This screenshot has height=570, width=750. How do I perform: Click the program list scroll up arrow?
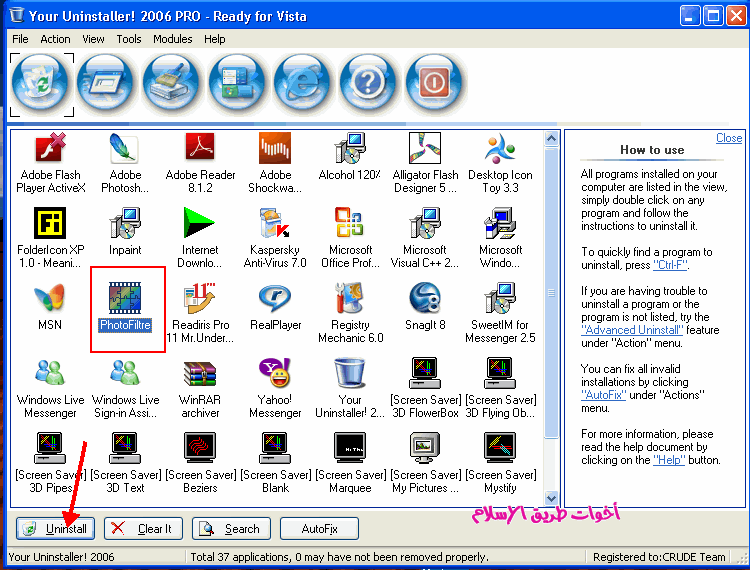pos(551,139)
